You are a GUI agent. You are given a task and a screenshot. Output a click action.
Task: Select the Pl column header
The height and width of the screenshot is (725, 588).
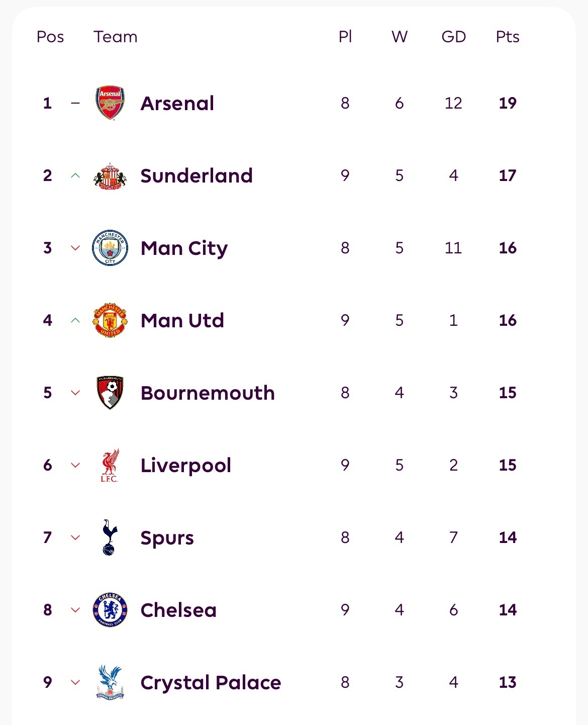point(345,37)
